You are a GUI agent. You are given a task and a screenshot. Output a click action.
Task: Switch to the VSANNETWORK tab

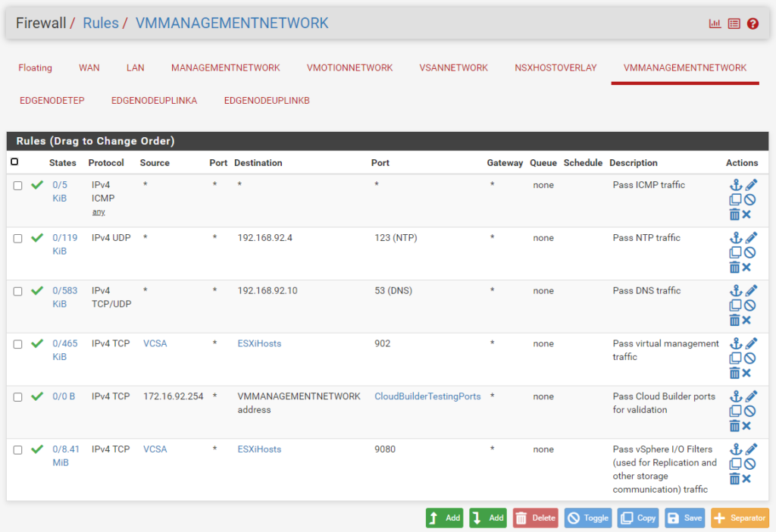click(x=453, y=67)
